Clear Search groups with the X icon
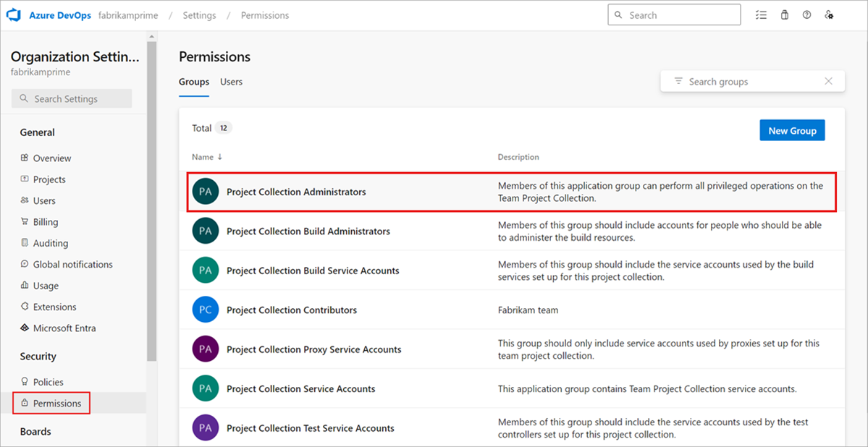 829,81
